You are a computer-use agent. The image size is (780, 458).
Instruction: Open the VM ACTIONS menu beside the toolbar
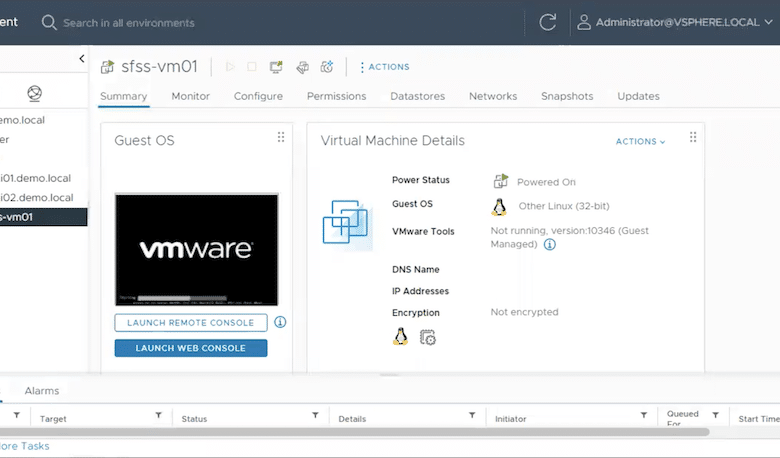(385, 67)
